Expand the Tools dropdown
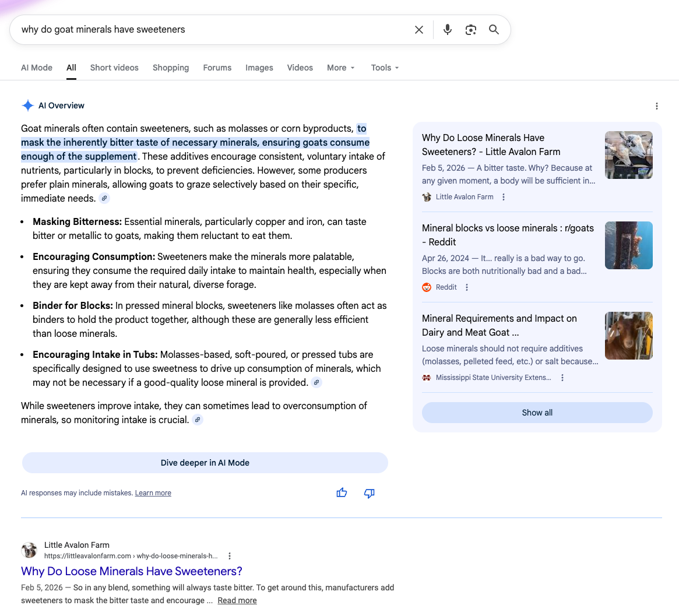The height and width of the screenshot is (616, 679). click(385, 68)
